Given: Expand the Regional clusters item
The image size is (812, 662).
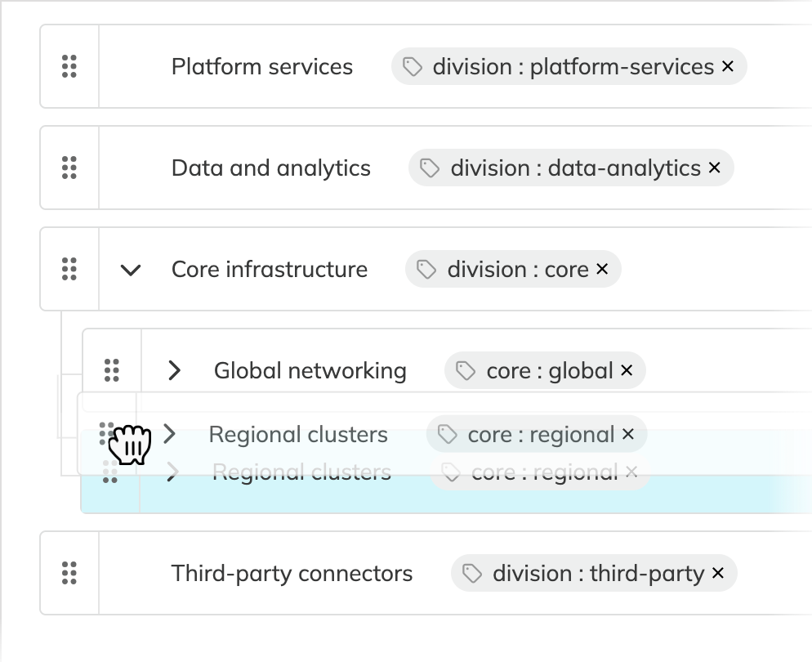Looking at the screenshot, I should click(168, 434).
